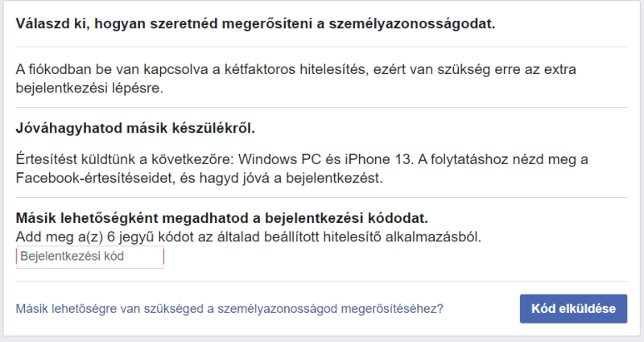
Task: Click the Jóváhagyhatod másik készülékről subheading
Action: pyautogui.click(x=135, y=128)
